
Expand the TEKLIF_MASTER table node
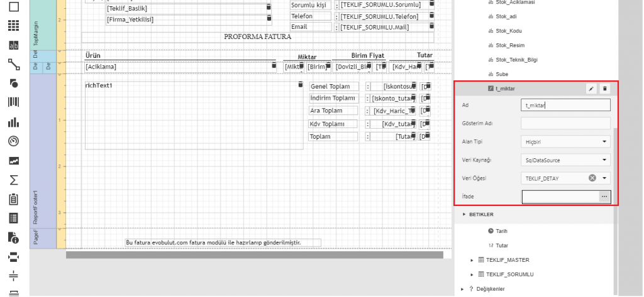[473, 260]
